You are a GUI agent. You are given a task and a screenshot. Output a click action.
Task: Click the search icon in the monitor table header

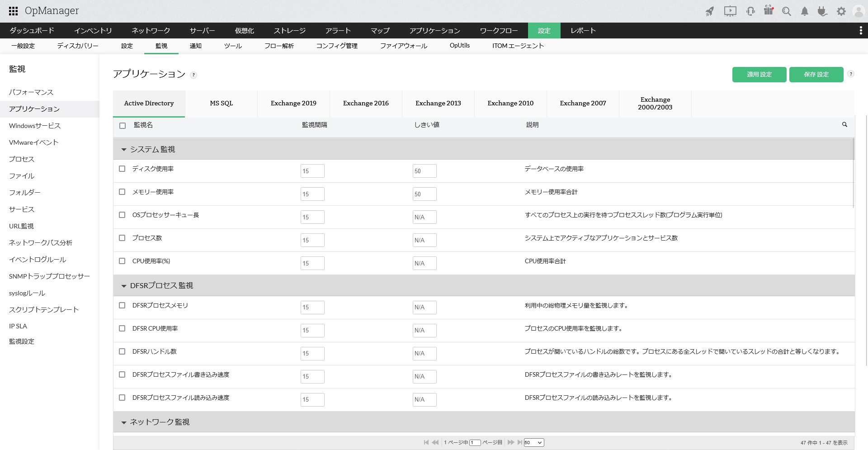844,125
